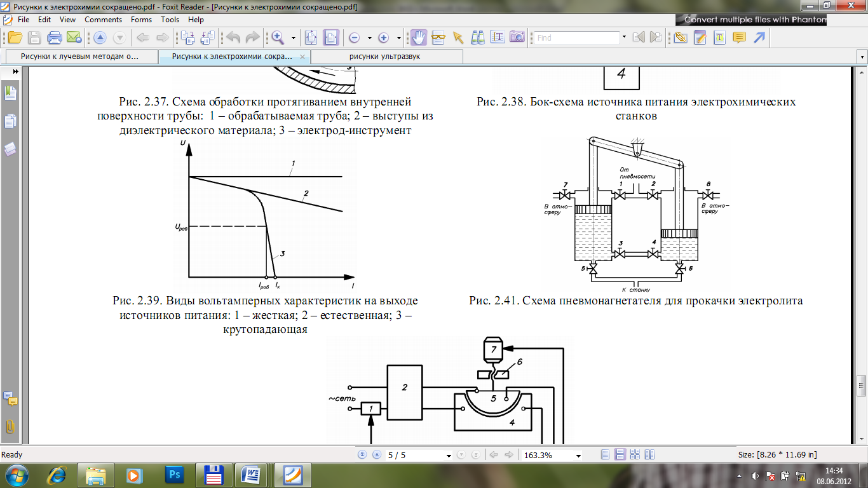Open the zoom tool dropdown arrow
Screen dimensions: 868x488
tap(294, 37)
